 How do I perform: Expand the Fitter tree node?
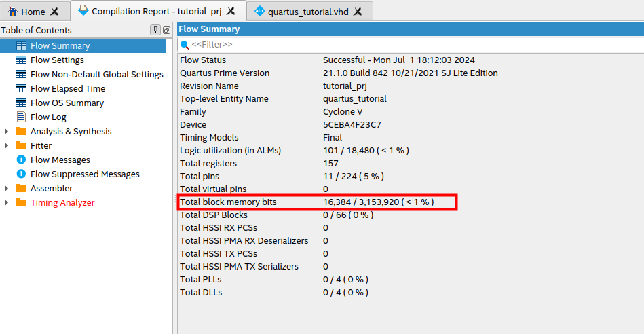point(7,145)
